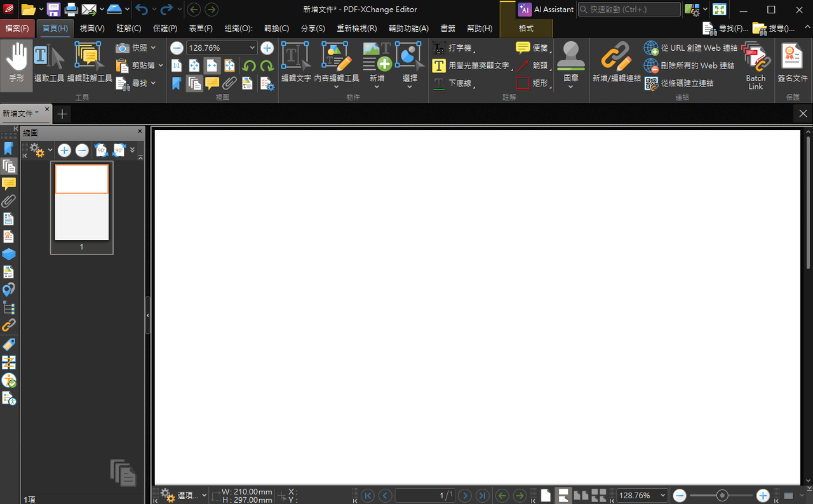
Task: Select the Hand (手形) tool
Action: pyautogui.click(x=17, y=65)
